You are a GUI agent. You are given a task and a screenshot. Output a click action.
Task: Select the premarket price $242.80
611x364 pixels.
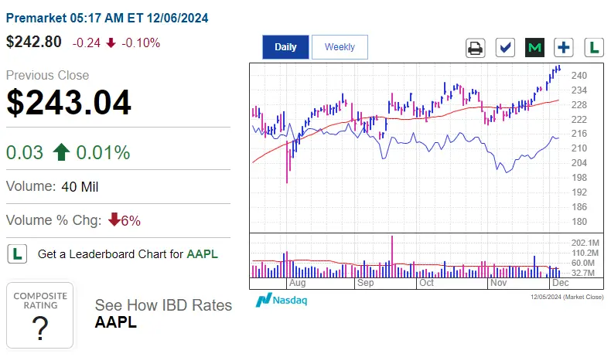point(34,42)
